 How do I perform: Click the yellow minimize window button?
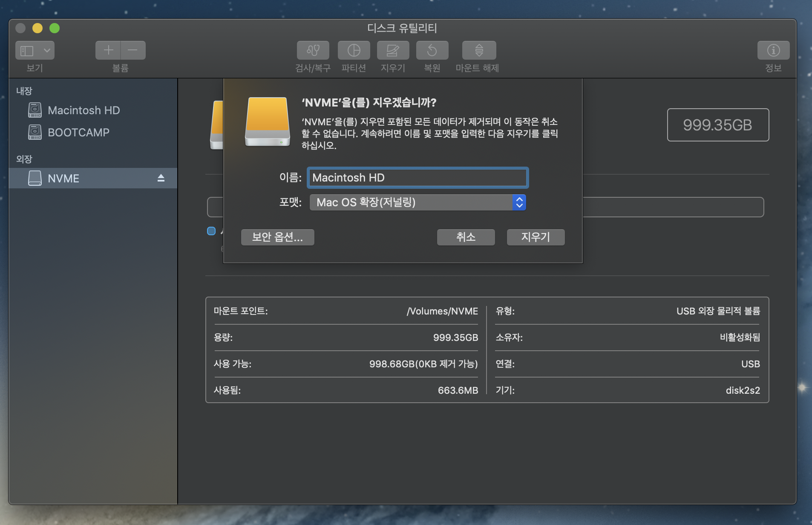tap(37, 28)
